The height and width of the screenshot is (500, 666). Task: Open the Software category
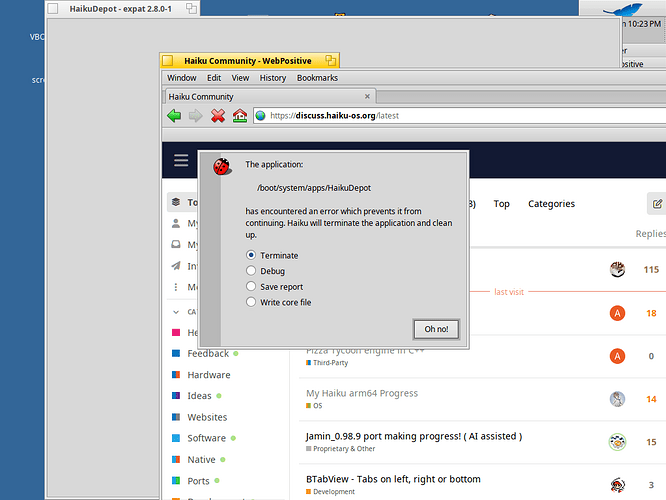pyautogui.click(x=206, y=438)
